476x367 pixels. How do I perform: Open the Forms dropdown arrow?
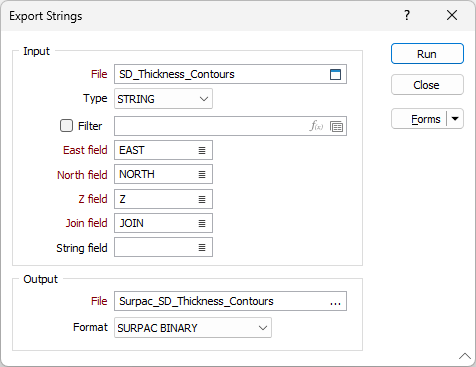[455, 119]
